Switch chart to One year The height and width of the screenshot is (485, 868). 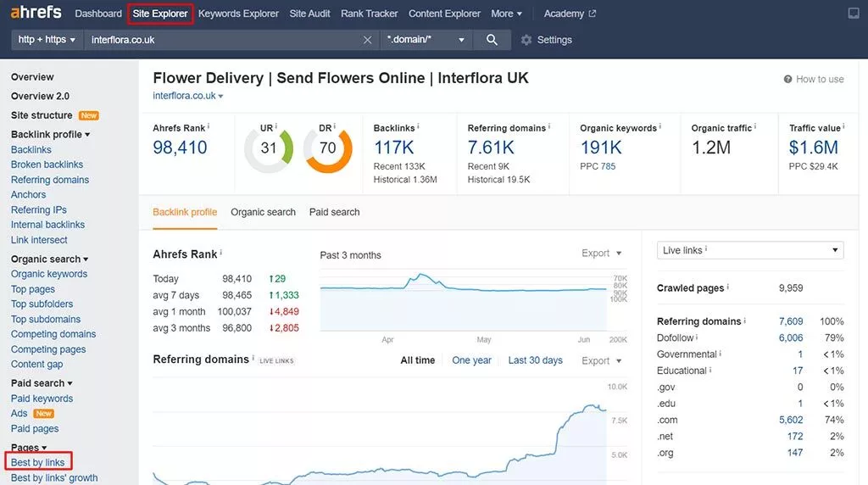(x=471, y=360)
